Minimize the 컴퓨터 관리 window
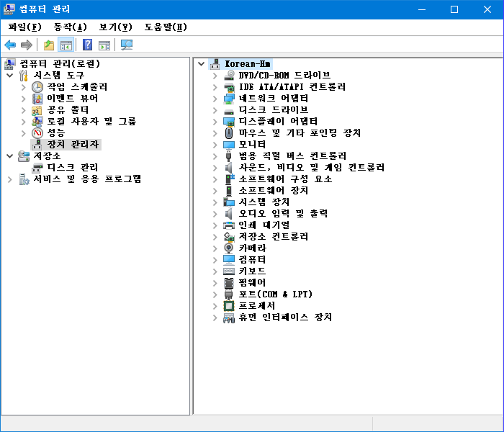Image resolution: width=504 pixels, height=432 pixels. coord(422,9)
